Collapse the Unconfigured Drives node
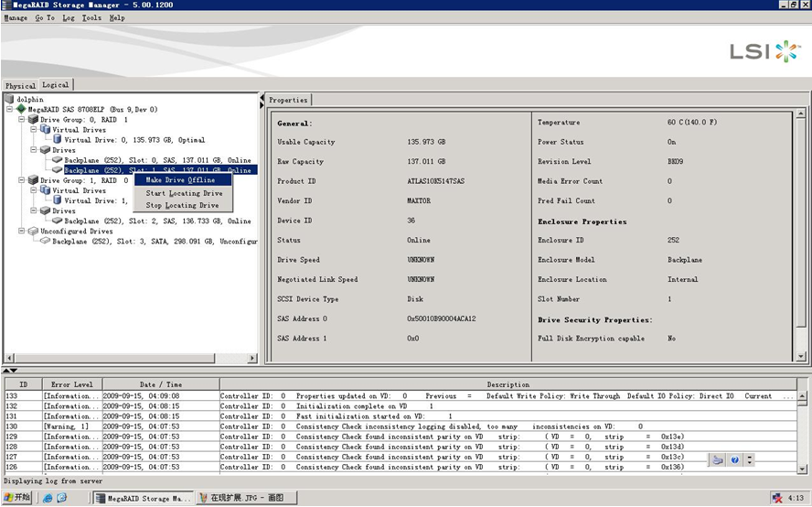This screenshot has height=507, width=812. [x=21, y=232]
